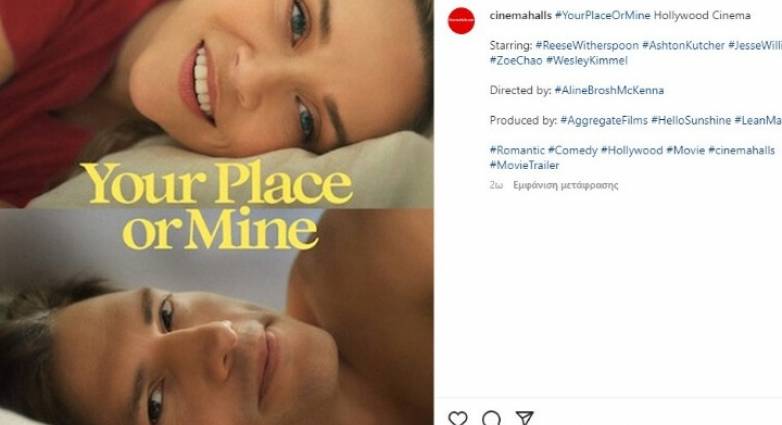Open the 2w post timestamp
The width and height of the screenshot is (782, 425).
pos(496,185)
